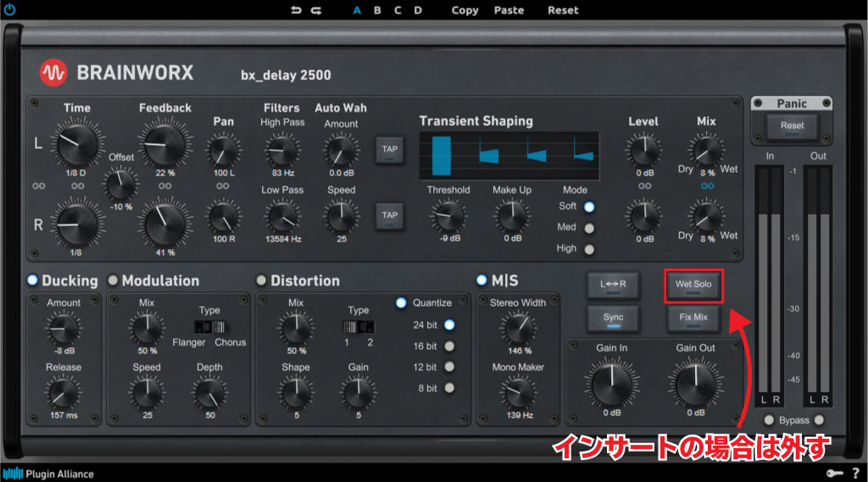Click the L Time knob
The width and height of the screenshot is (868, 482).
click(x=78, y=144)
